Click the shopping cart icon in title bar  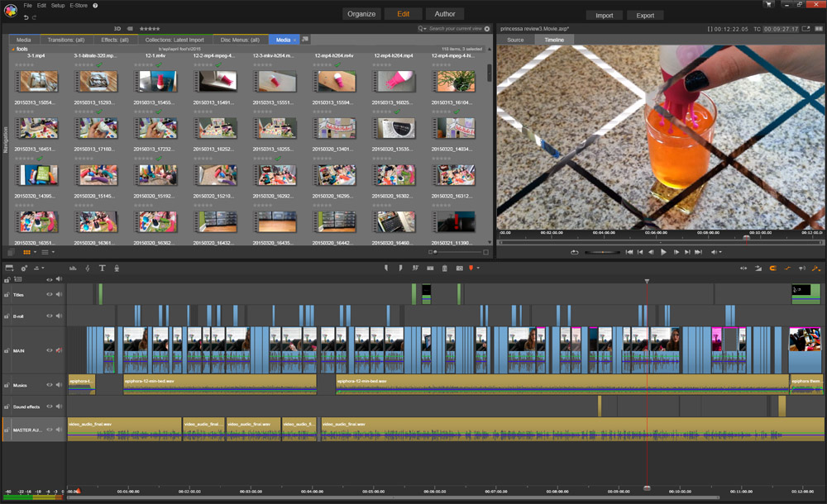(768, 5)
